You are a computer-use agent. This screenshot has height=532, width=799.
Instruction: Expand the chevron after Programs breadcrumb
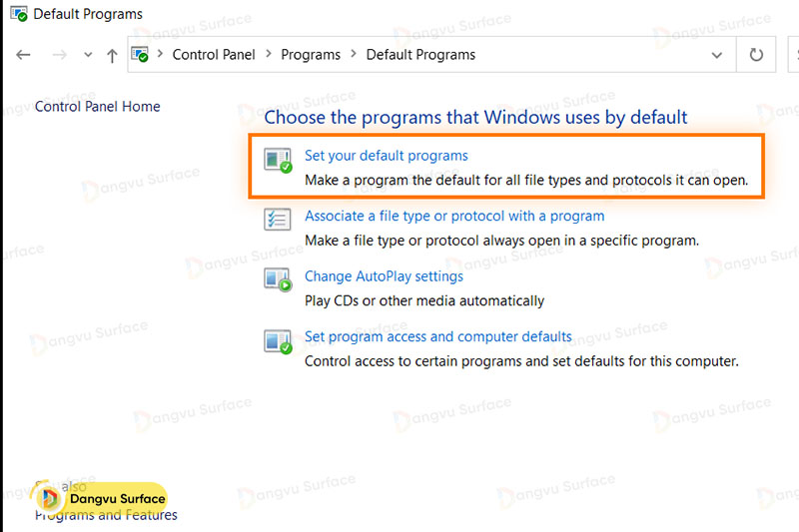354,55
